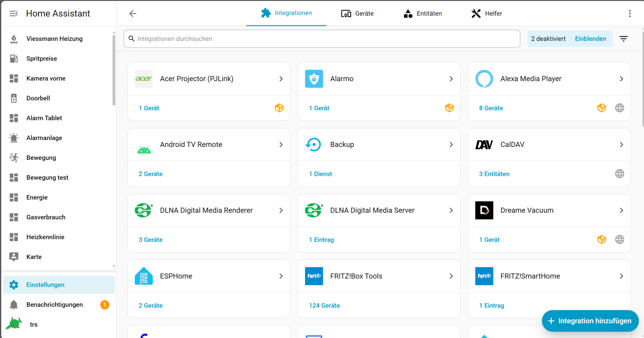This screenshot has width=644, height=338.
Task: Expand DLNA Digital Media Renderer chevron
Action: [x=281, y=210]
